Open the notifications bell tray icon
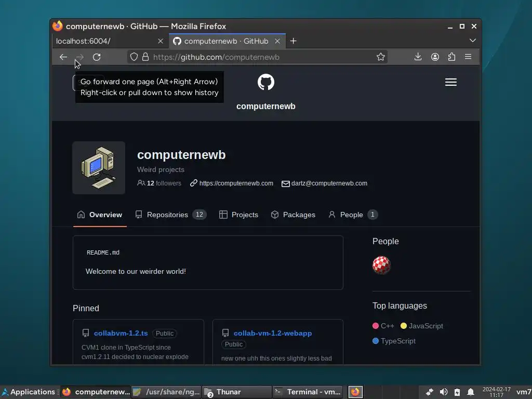Image resolution: width=532 pixels, height=399 pixels. [471, 392]
